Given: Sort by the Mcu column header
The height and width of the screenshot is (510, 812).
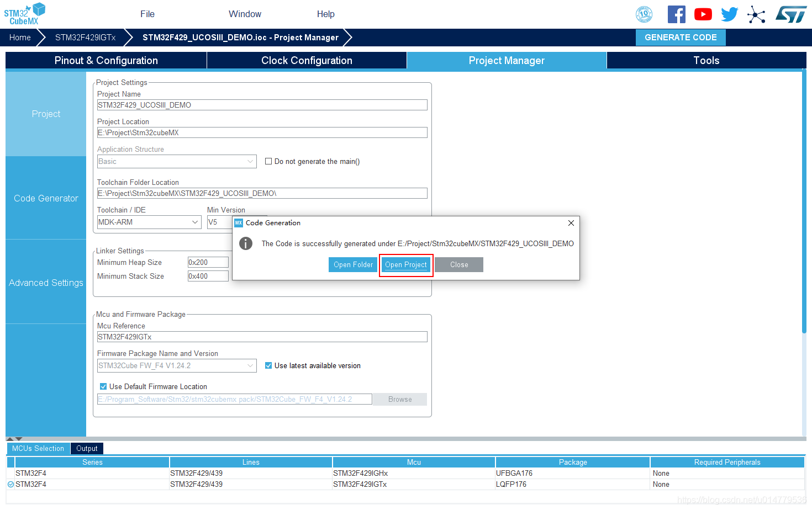Looking at the screenshot, I should [414, 463].
